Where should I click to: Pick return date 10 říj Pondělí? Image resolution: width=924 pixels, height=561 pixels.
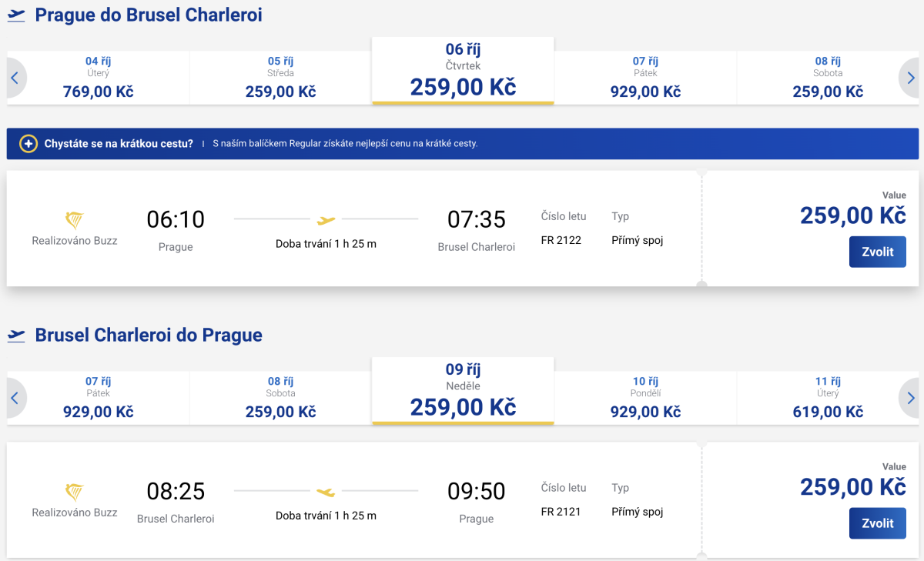pyautogui.click(x=645, y=398)
